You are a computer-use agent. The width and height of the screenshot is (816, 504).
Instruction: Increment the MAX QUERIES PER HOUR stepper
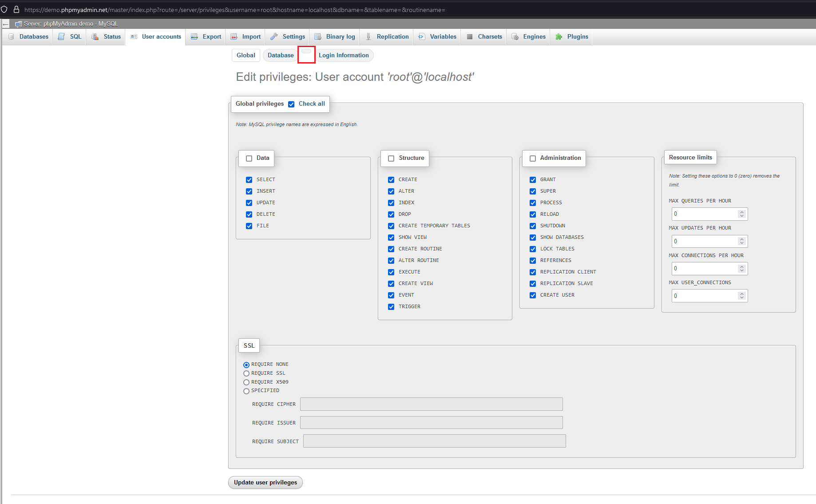tap(742, 211)
